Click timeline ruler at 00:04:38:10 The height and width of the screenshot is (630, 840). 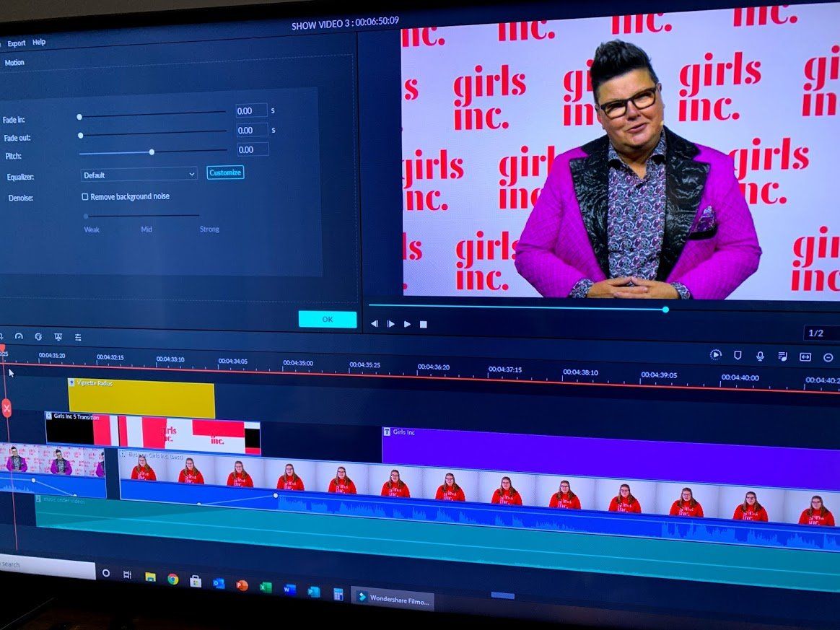click(x=580, y=372)
